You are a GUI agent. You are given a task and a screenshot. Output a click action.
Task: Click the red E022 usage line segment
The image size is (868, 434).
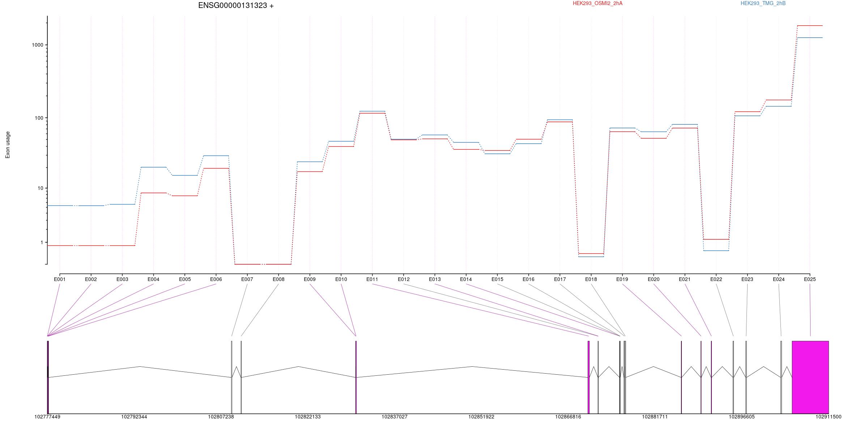pos(716,239)
